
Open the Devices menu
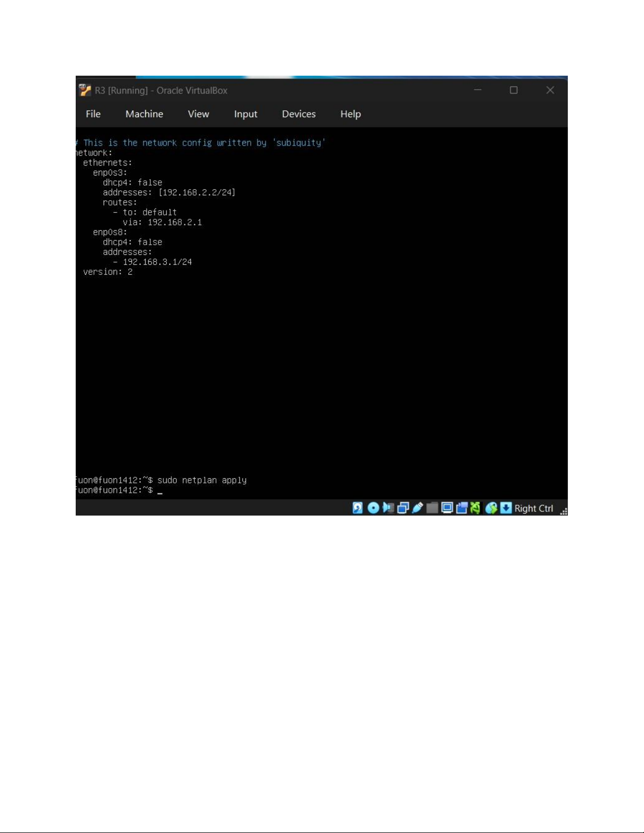299,114
